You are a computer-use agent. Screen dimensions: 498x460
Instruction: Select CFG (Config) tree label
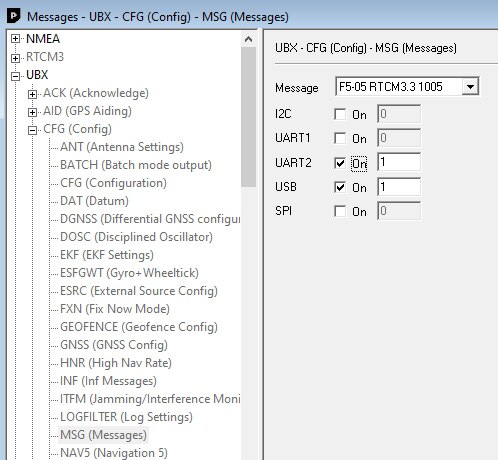point(77,129)
